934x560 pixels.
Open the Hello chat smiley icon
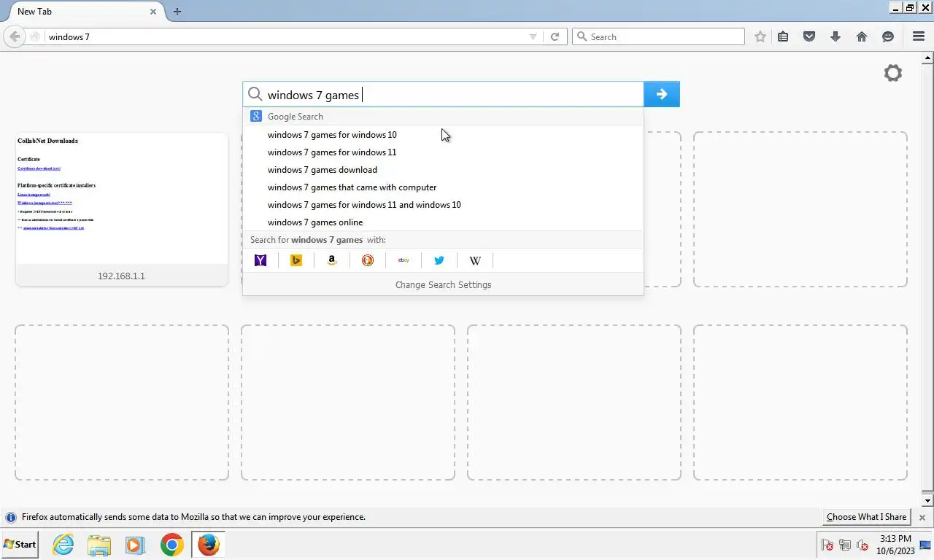[888, 36]
